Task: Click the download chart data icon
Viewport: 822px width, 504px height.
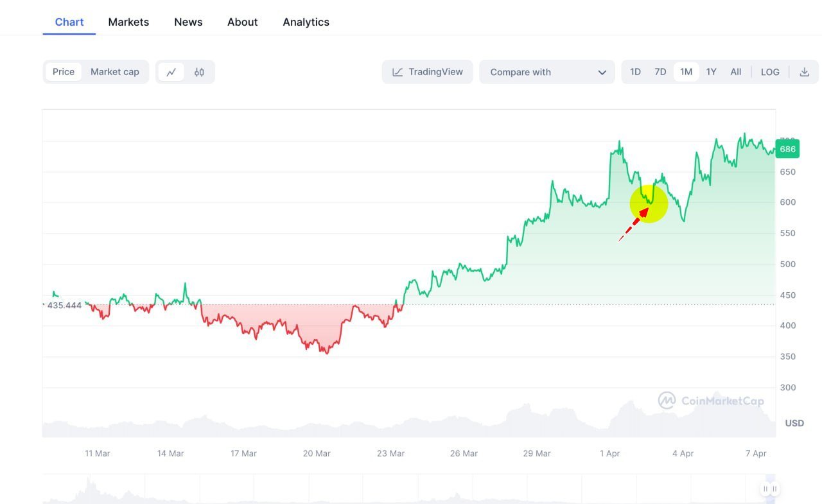Action: 804,72
